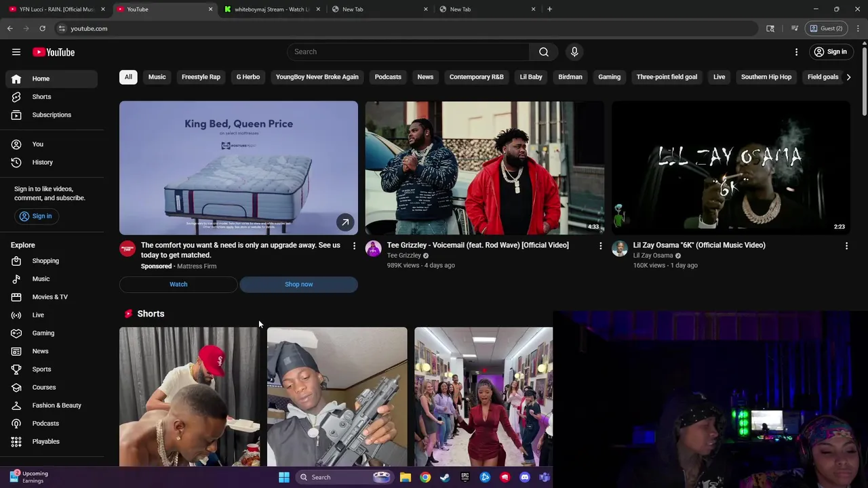Open Lil Zay Osama 6K video thumbnail
The width and height of the screenshot is (868, 488).
click(731, 168)
